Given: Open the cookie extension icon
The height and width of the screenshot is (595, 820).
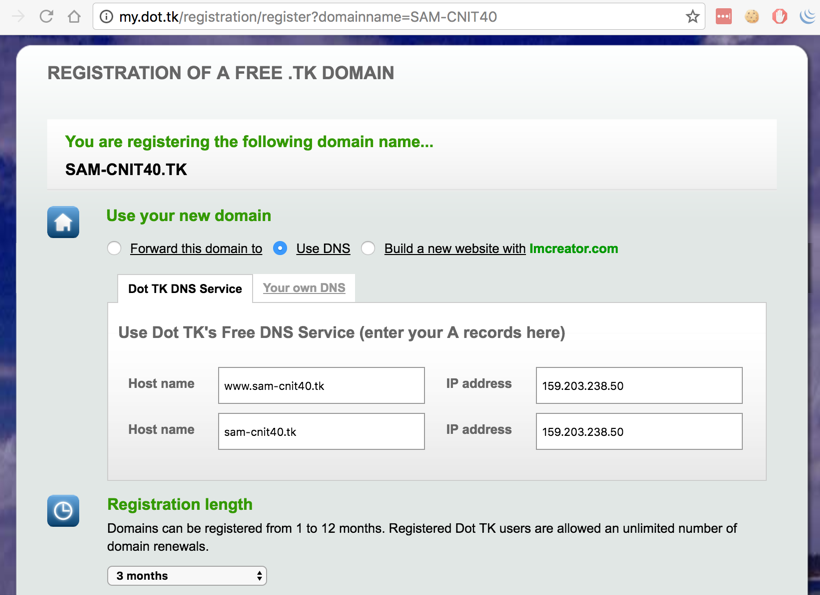Looking at the screenshot, I should pyautogui.click(x=751, y=17).
